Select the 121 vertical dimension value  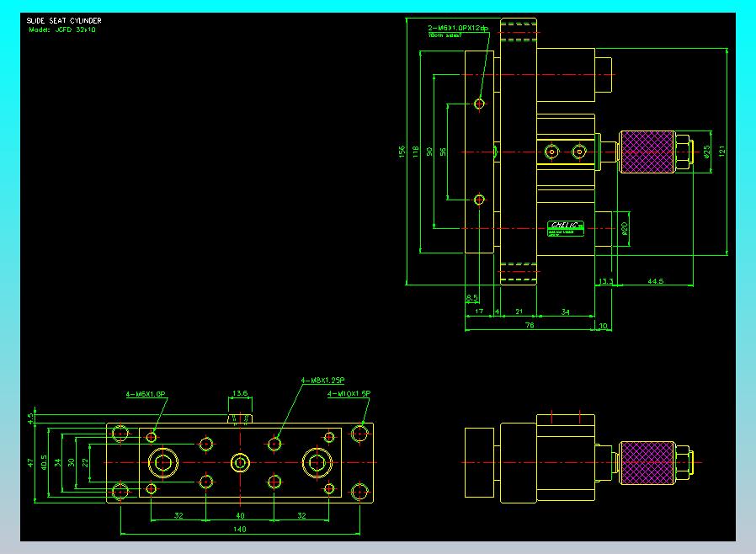[721, 151]
